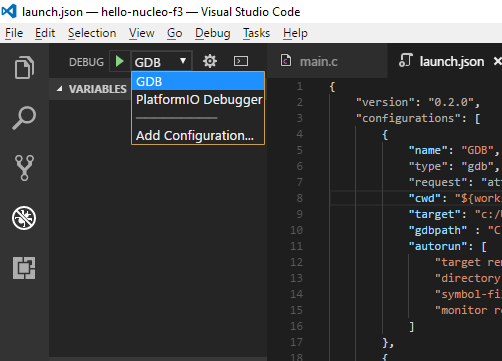Click line 8 "cwd" in editor
Screen dimensions: 502x361
click(x=425, y=198)
